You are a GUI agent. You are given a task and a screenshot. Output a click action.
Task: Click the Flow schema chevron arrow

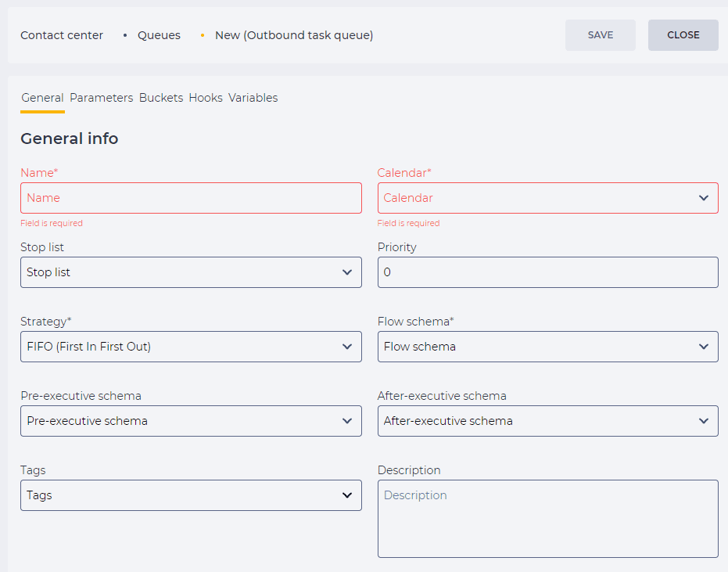click(x=704, y=347)
